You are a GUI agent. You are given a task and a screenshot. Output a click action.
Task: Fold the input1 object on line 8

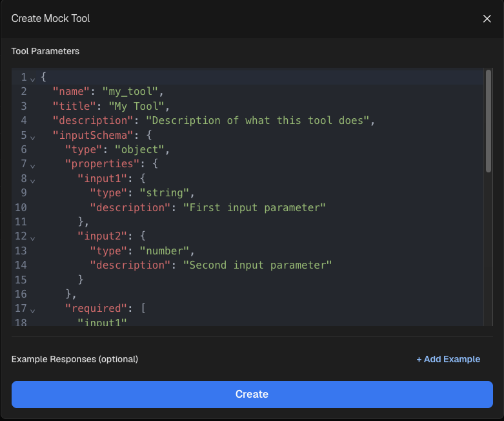coord(32,179)
